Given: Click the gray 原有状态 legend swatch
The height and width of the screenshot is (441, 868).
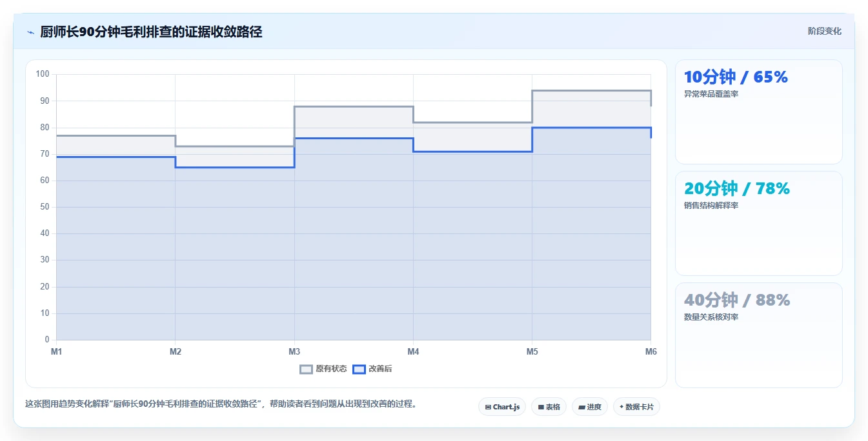Looking at the screenshot, I should (x=307, y=369).
